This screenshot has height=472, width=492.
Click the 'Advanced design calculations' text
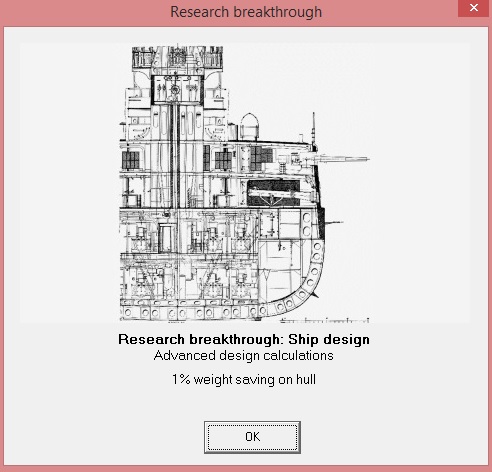tap(244, 356)
